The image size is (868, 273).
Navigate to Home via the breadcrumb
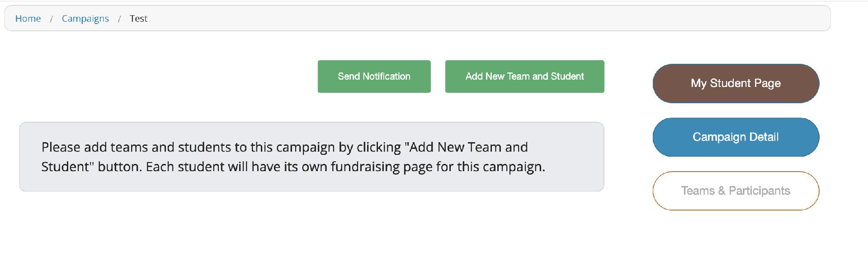28,19
